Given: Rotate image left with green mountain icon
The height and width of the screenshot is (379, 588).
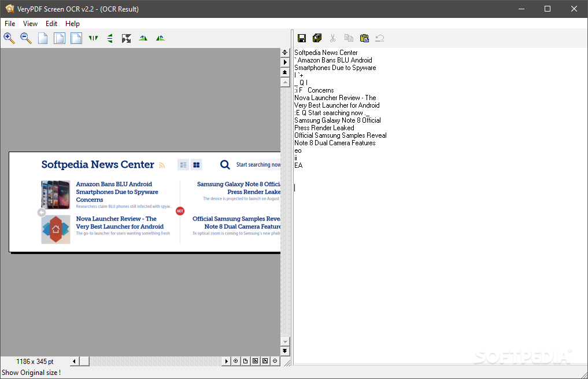Looking at the screenshot, I should (143, 38).
